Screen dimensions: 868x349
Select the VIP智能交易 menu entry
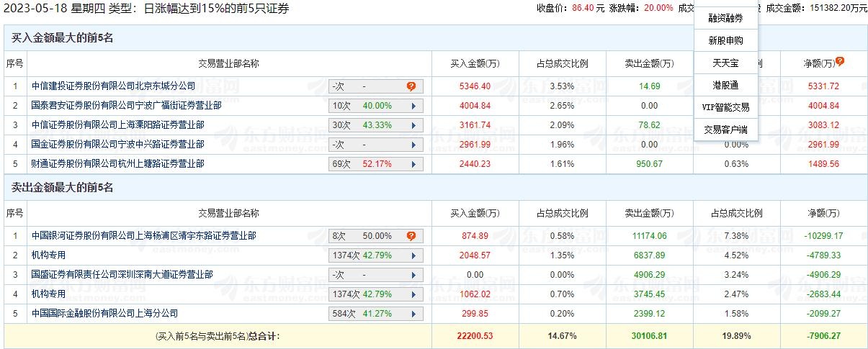coord(725,107)
